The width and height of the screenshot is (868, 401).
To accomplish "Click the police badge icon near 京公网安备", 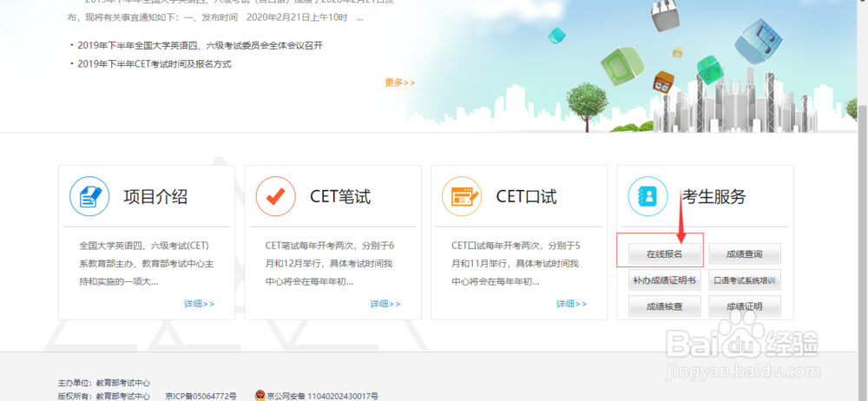I will pyautogui.click(x=260, y=396).
